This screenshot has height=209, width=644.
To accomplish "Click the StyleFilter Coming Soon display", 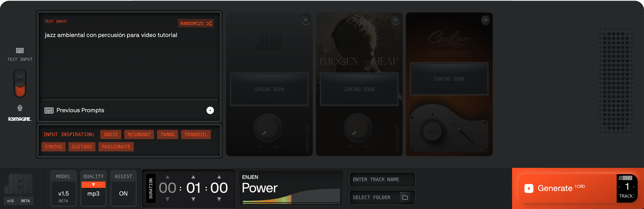I will tap(359, 89).
